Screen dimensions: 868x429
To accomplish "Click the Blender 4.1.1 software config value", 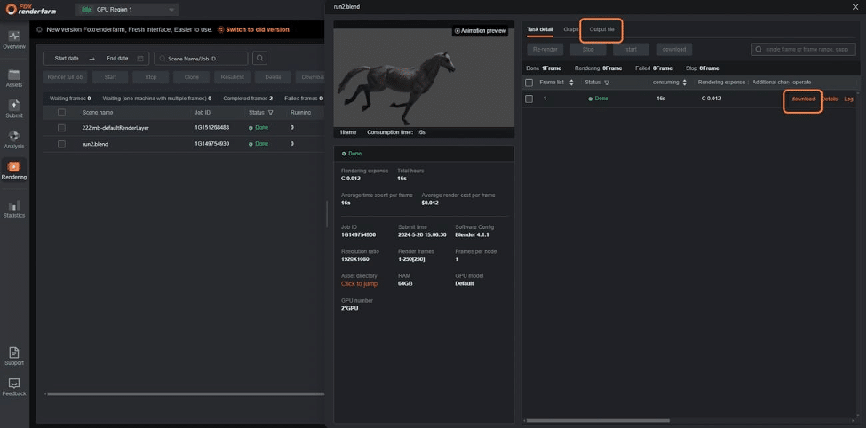I will tap(472, 235).
